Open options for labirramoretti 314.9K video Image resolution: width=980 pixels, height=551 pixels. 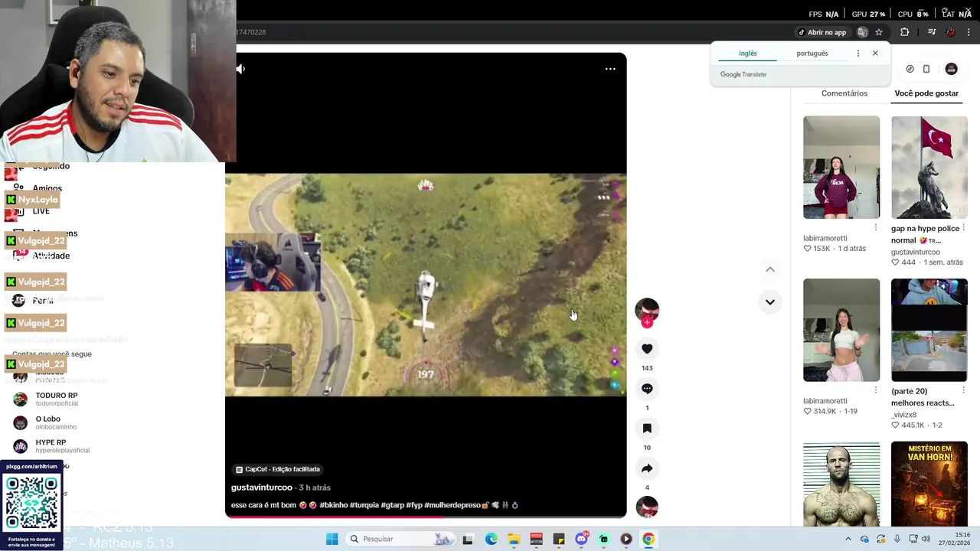[876, 390]
